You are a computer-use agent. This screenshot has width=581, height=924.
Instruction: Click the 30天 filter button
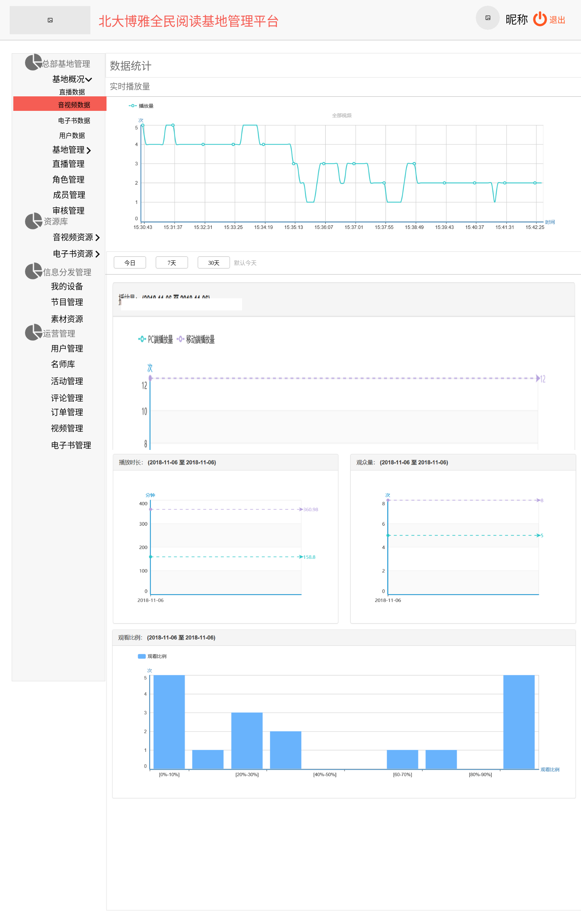pyautogui.click(x=214, y=262)
